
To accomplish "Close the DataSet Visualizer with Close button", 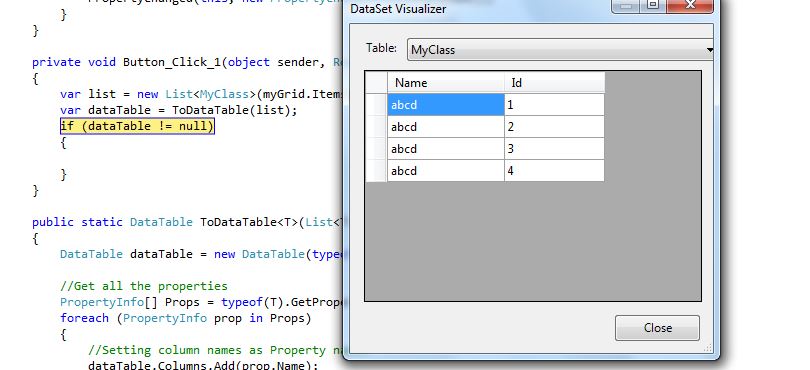I will (x=657, y=328).
